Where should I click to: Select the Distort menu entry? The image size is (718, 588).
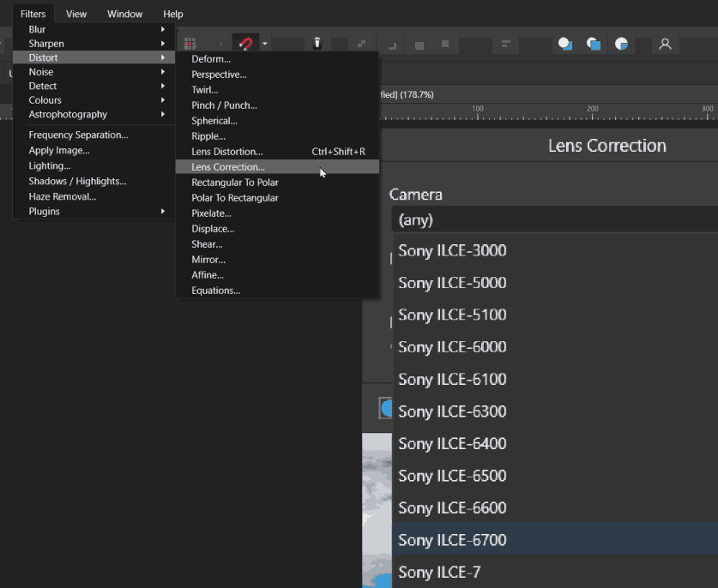(x=94, y=57)
